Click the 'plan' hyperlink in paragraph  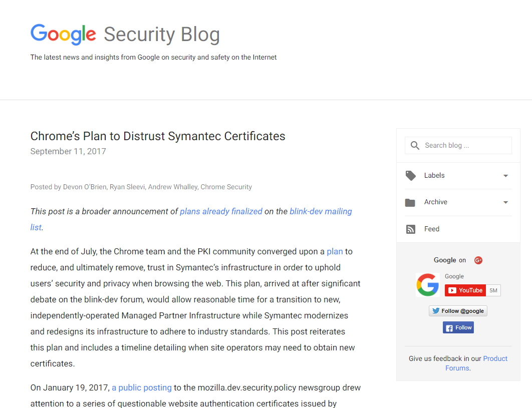335,251
